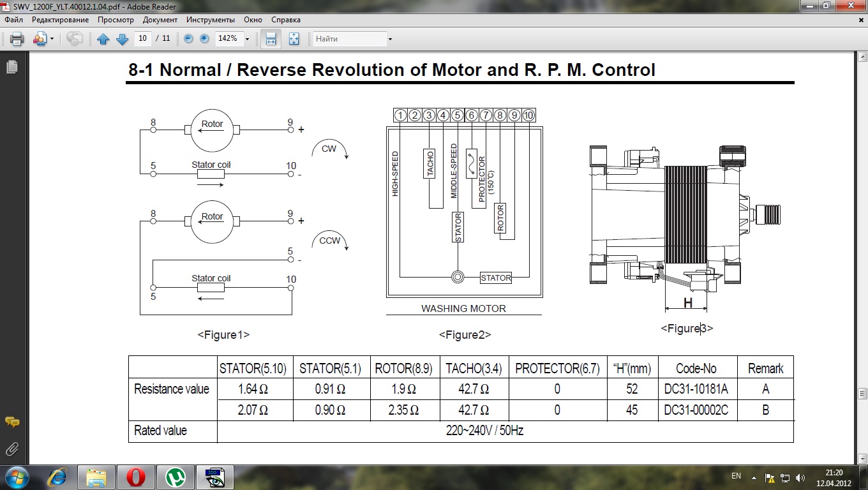Click the page number field showing 10
Image resolution: width=868 pixels, height=490 pixels.
(143, 39)
